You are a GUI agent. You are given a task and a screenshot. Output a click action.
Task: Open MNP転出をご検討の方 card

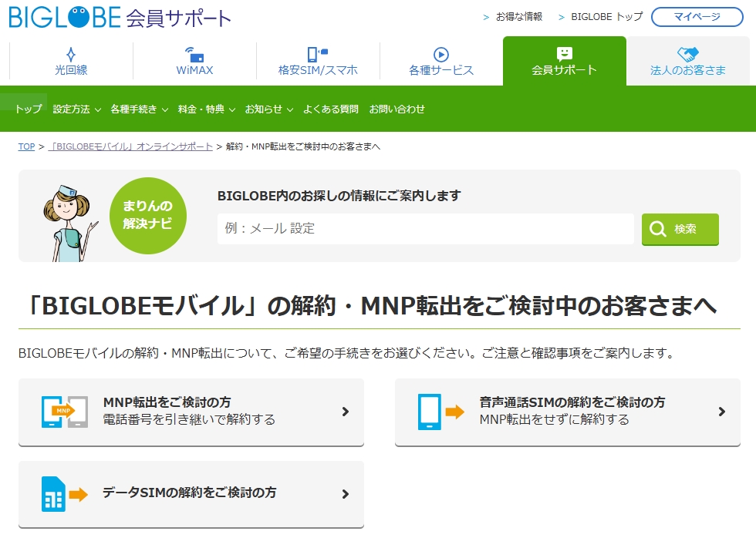pyautogui.click(x=191, y=412)
